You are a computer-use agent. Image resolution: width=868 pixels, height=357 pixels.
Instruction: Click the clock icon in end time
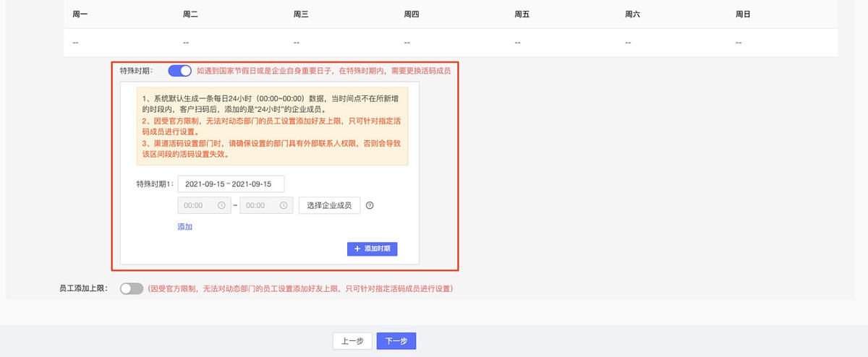pyautogui.click(x=283, y=205)
